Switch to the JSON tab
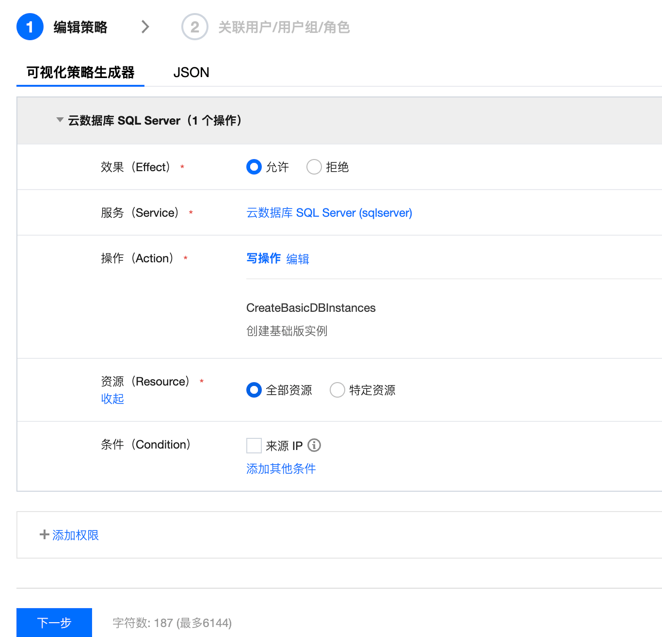Viewport: 662px width, 637px height. [x=191, y=72]
